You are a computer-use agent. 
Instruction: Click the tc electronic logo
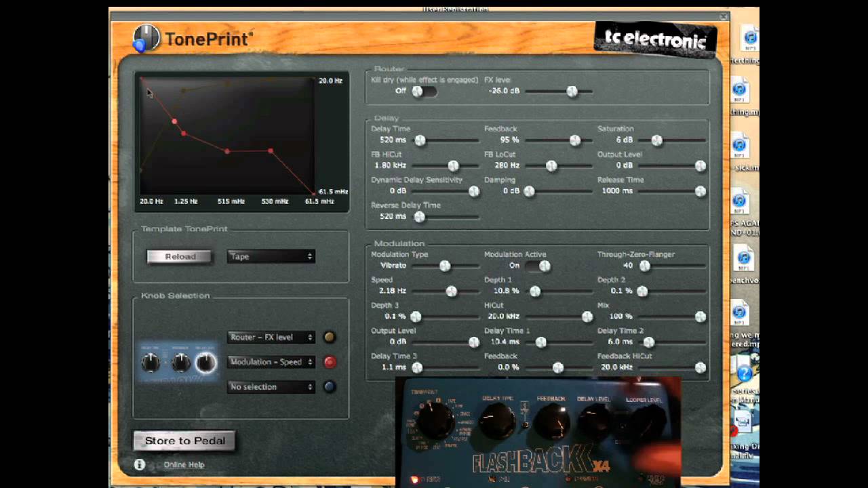tap(655, 40)
